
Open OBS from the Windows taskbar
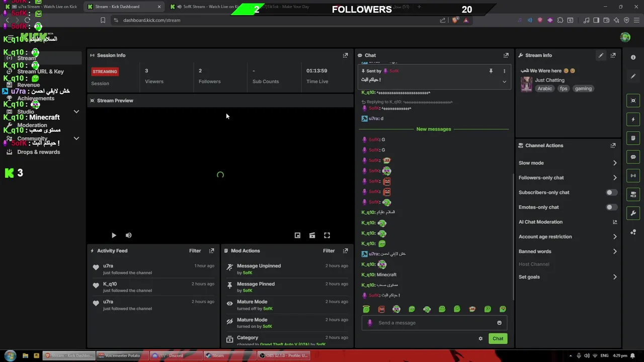pos(283,355)
